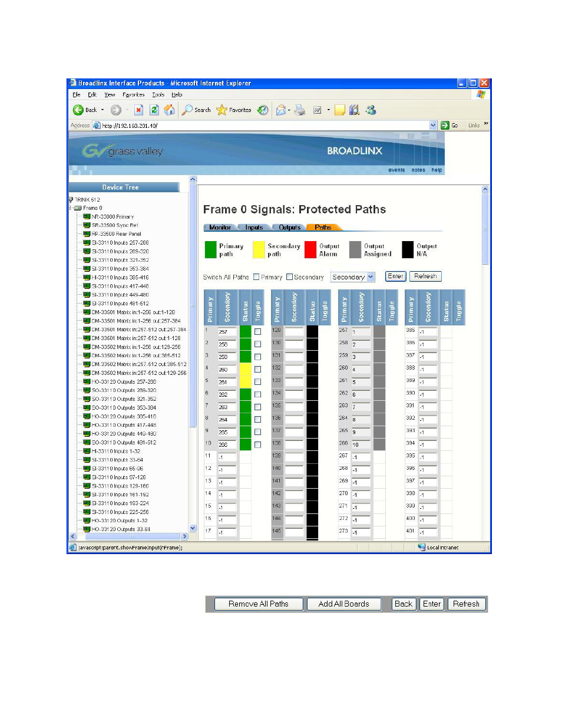Click Refresh button beside Secondary dropdown

coord(425,276)
